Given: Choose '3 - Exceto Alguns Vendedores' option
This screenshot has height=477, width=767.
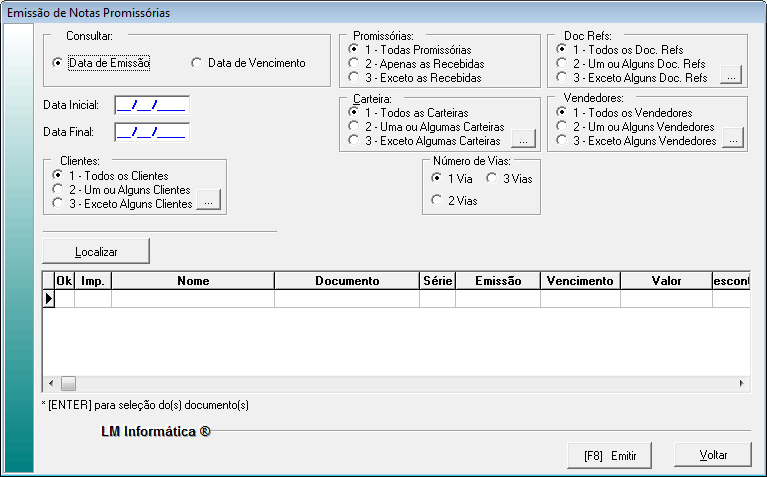Looking at the screenshot, I should pyautogui.click(x=562, y=141).
